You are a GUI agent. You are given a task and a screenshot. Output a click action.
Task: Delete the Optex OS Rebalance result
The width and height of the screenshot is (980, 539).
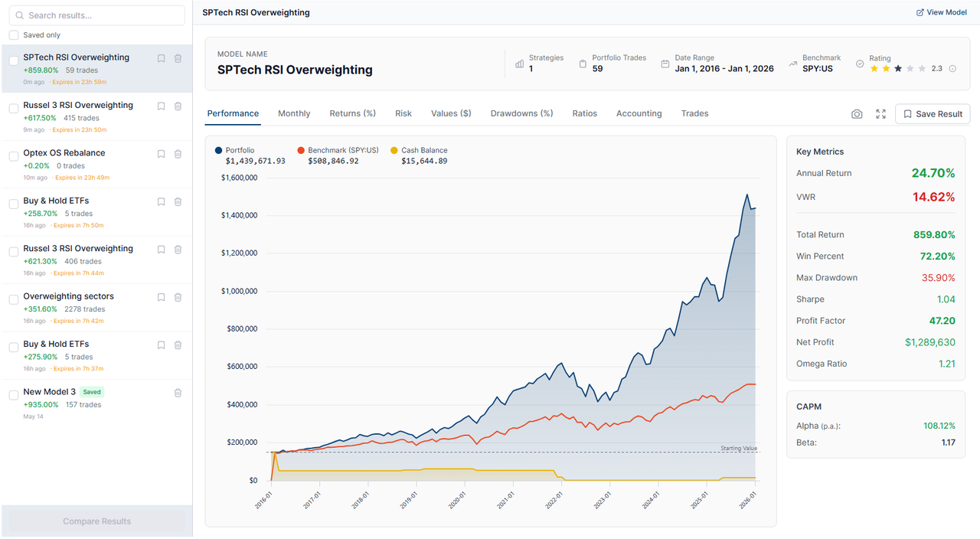(x=178, y=154)
